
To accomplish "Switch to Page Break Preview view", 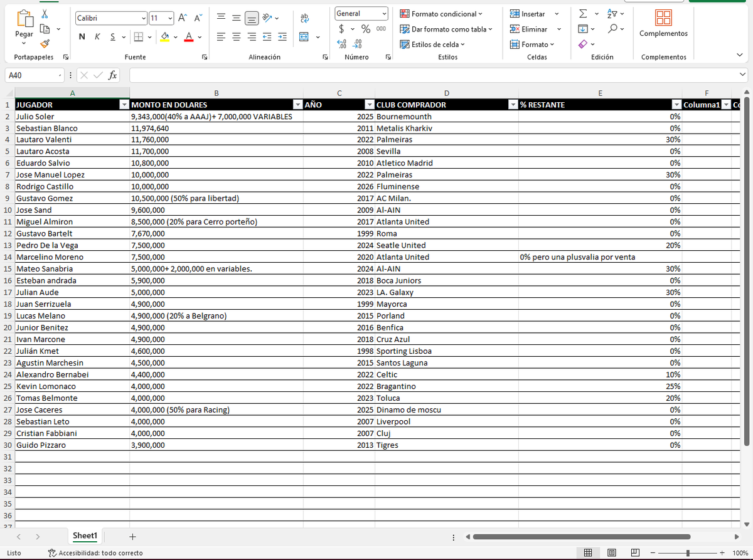I will (x=634, y=552).
